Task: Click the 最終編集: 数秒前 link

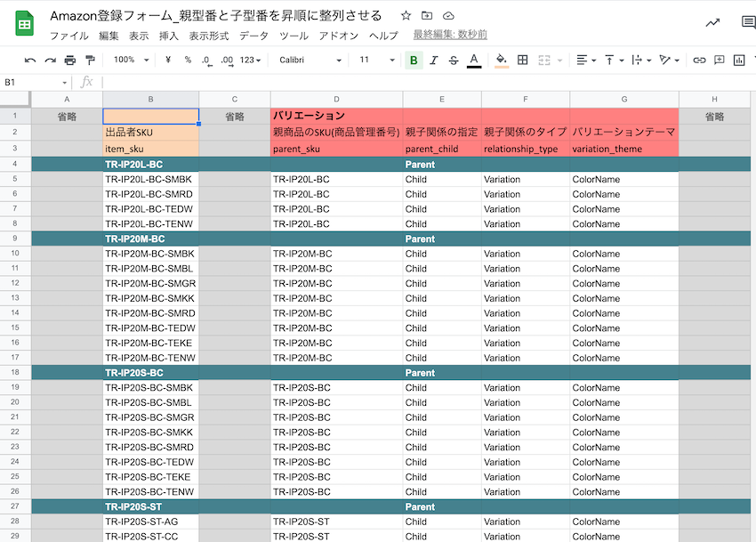Action: [x=449, y=35]
